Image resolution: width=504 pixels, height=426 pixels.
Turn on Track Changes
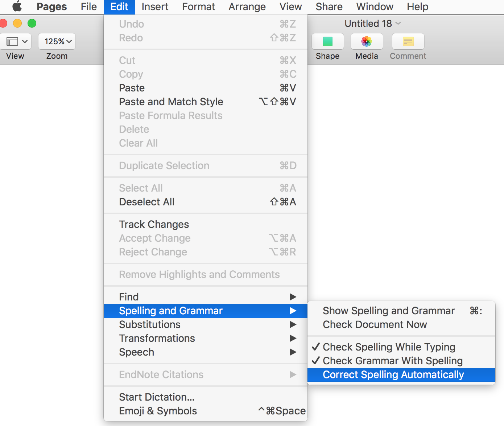(x=206, y=224)
